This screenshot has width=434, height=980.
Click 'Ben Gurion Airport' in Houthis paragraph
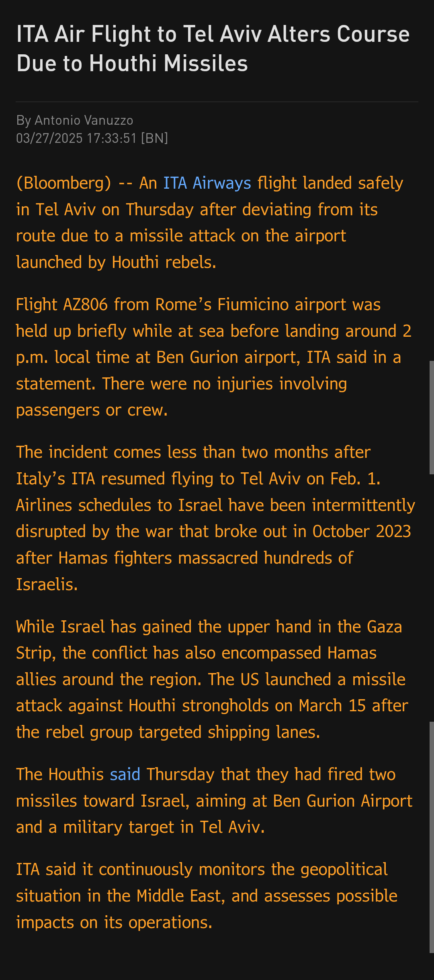[343, 801]
